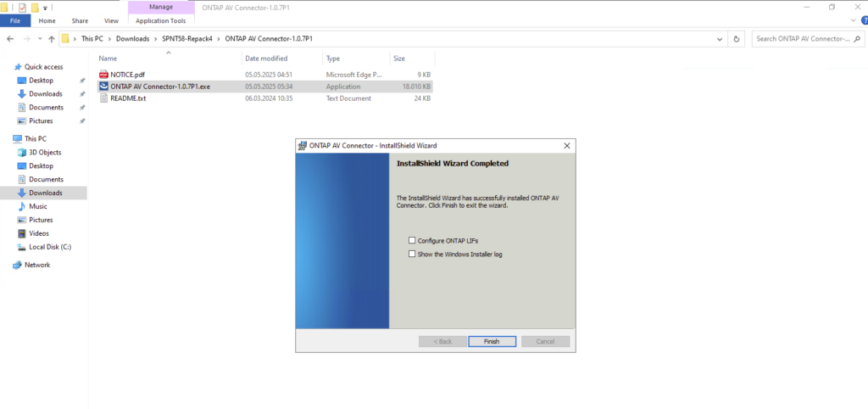Expand the ribbon using the chevron
The height and width of the screenshot is (409, 868).
(853, 20)
